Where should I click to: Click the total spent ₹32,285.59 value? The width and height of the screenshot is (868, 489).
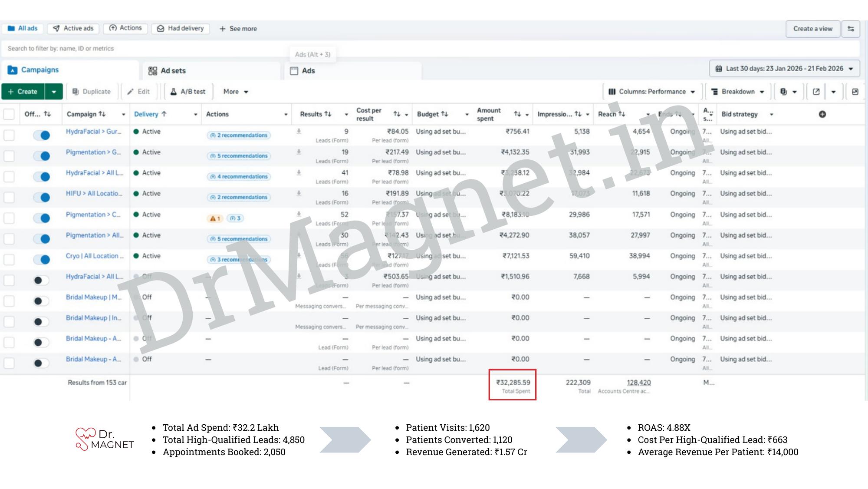[513, 383]
